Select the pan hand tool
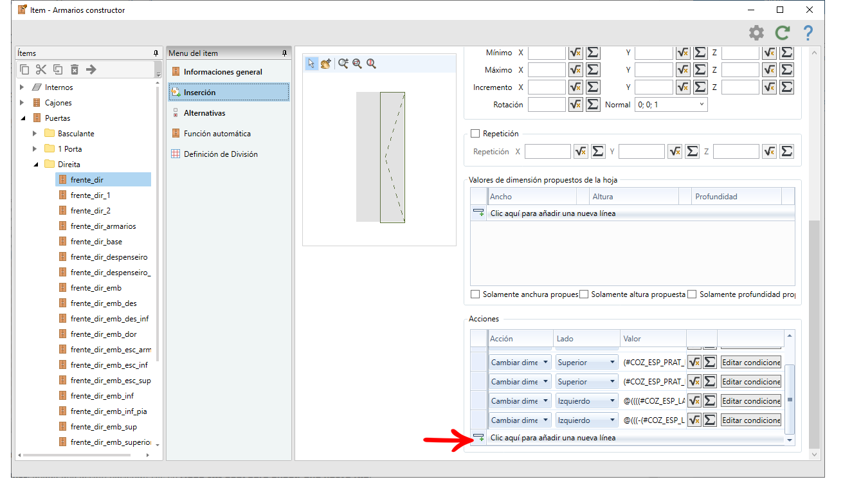 click(x=326, y=63)
